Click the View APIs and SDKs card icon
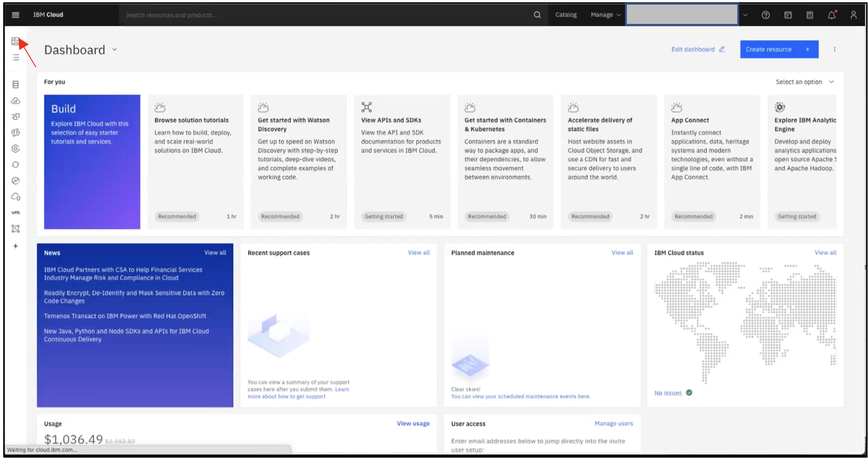 pos(366,107)
